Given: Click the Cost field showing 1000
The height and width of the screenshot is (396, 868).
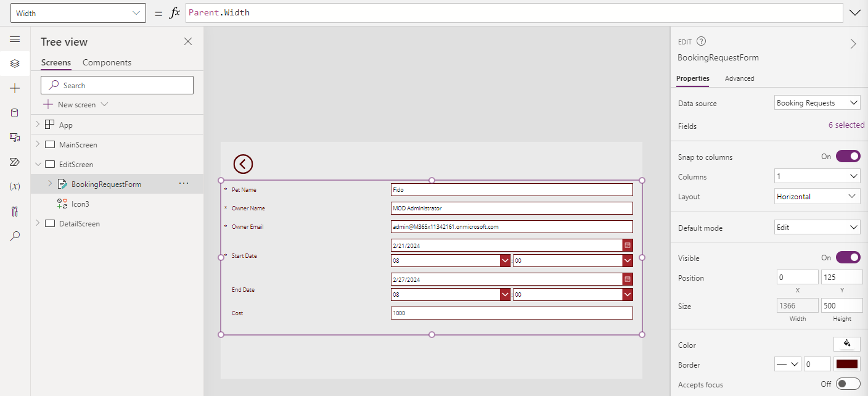Looking at the screenshot, I should pyautogui.click(x=512, y=313).
